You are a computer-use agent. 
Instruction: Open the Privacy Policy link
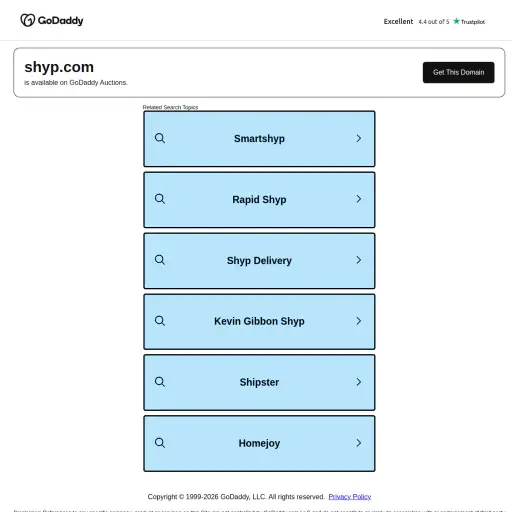350,497
